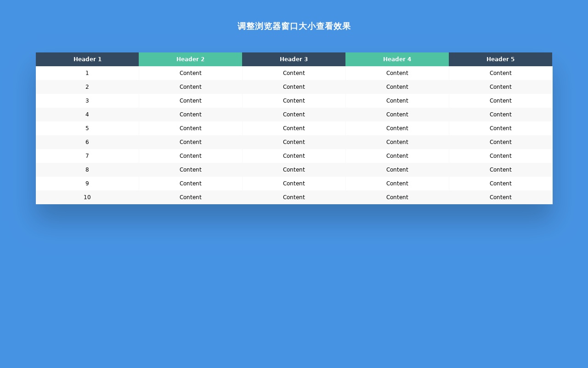This screenshot has width=588, height=368.
Task: Click the Header 5 column heading
Action: [x=501, y=59]
